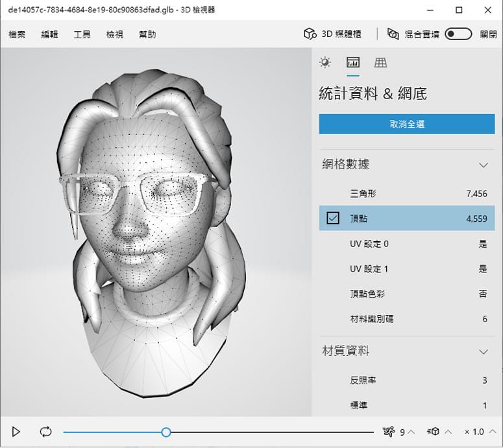Maximize the 3D 檢視器 window
The height and width of the screenshot is (448, 503).
(459, 10)
